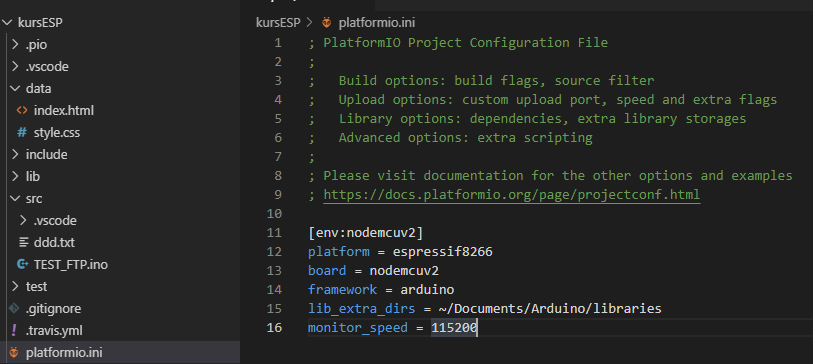
Task: Click the lib_extra_dirs key
Action: [x=362, y=309]
